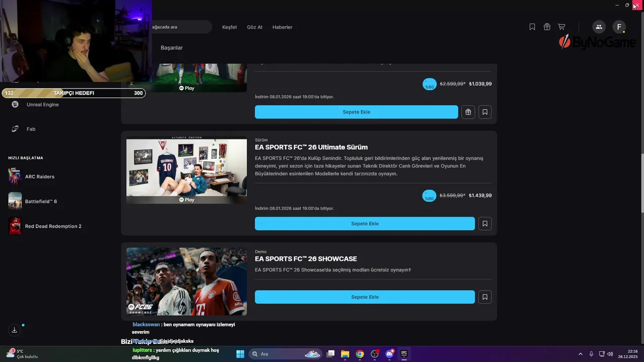Open the friends list icon

coord(599,27)
